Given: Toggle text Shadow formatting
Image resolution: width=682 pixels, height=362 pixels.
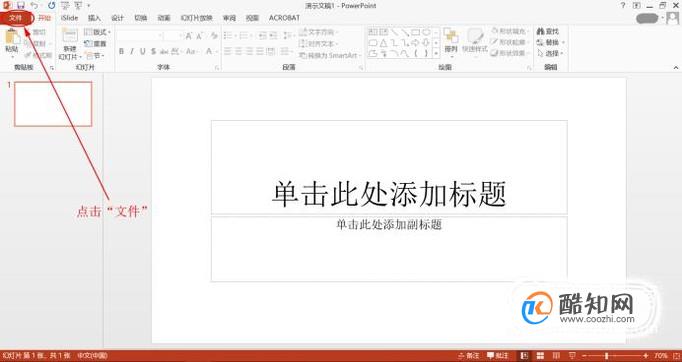Looking at the screenshot, I should pos(153,51).
